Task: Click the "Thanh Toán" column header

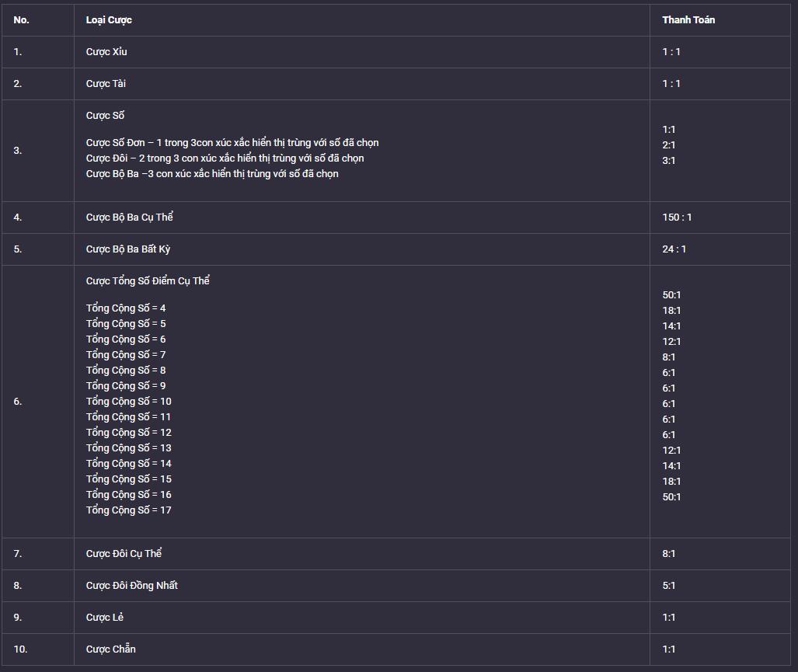Action: tap(688, 20)
